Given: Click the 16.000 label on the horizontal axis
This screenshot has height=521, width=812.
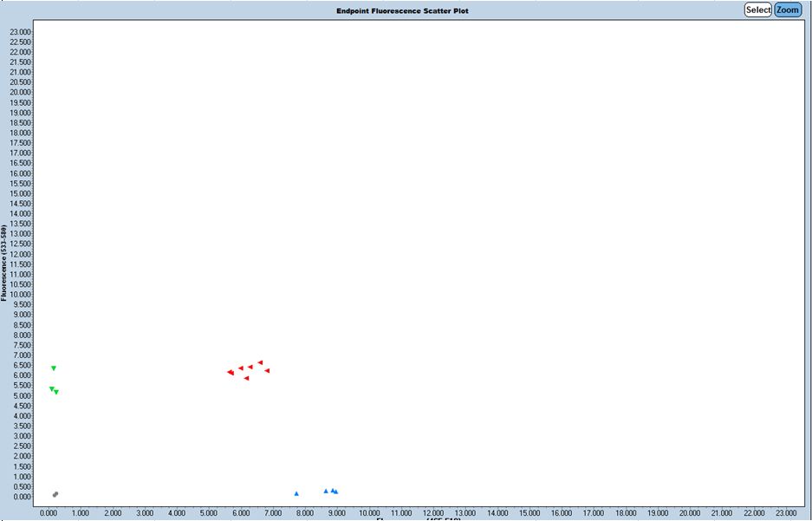Looking at the screenshot, I should pos(561,513).
